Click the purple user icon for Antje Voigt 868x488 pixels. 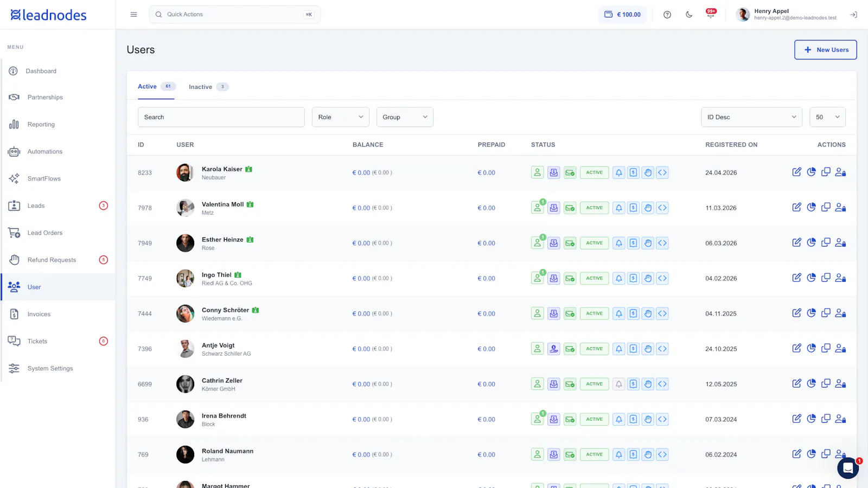[553, 349]
